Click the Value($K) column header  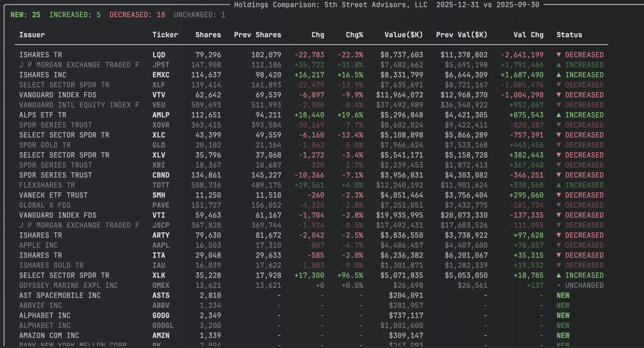[403, 35]
